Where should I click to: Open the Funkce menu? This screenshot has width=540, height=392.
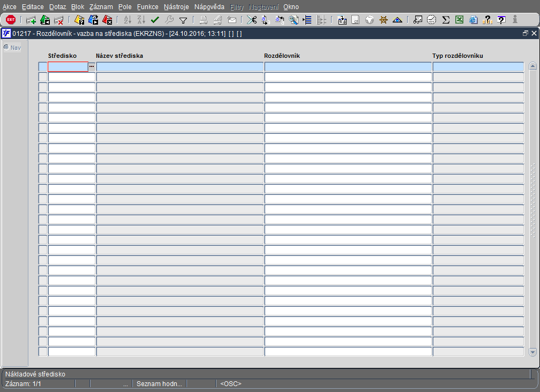[148, 7]
